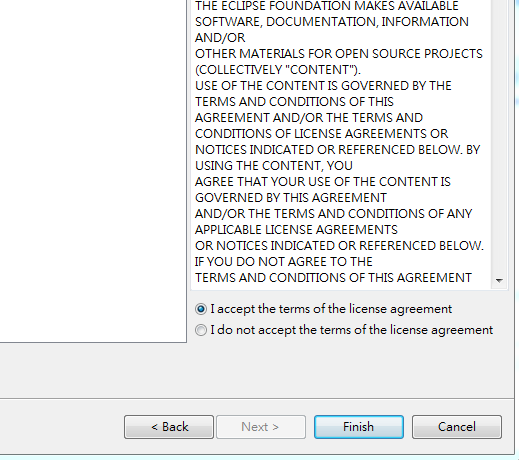This screenshot has width=519, height=460.
Task: Click the line 'NOTICES INDICATED OR REFERENCED BELOW. BY'
Action: [337, 150]
